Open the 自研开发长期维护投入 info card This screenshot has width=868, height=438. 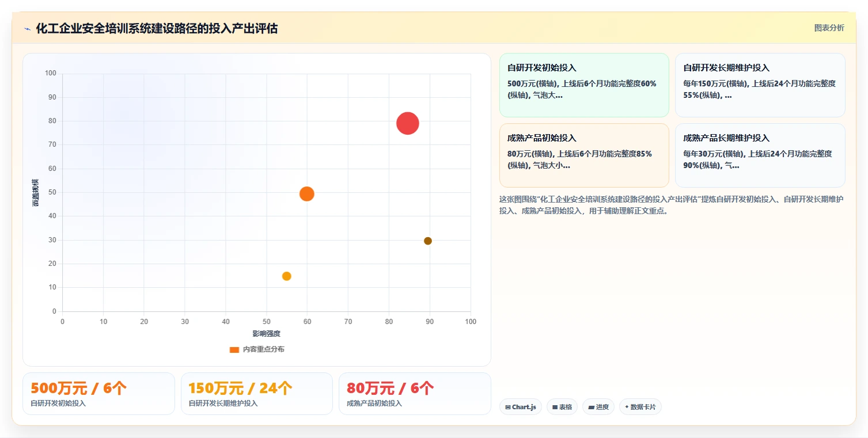[760, 85]
